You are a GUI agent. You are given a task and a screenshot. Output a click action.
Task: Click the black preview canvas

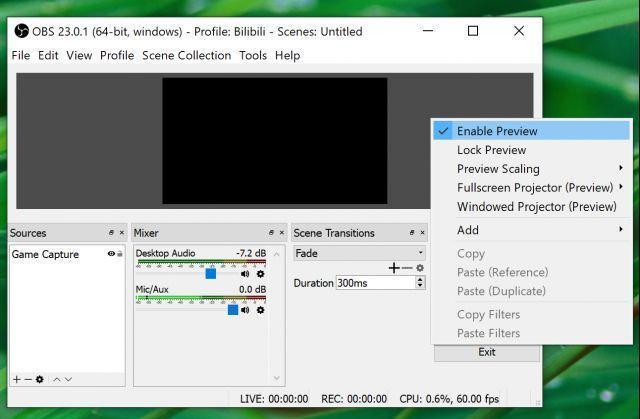275,141
